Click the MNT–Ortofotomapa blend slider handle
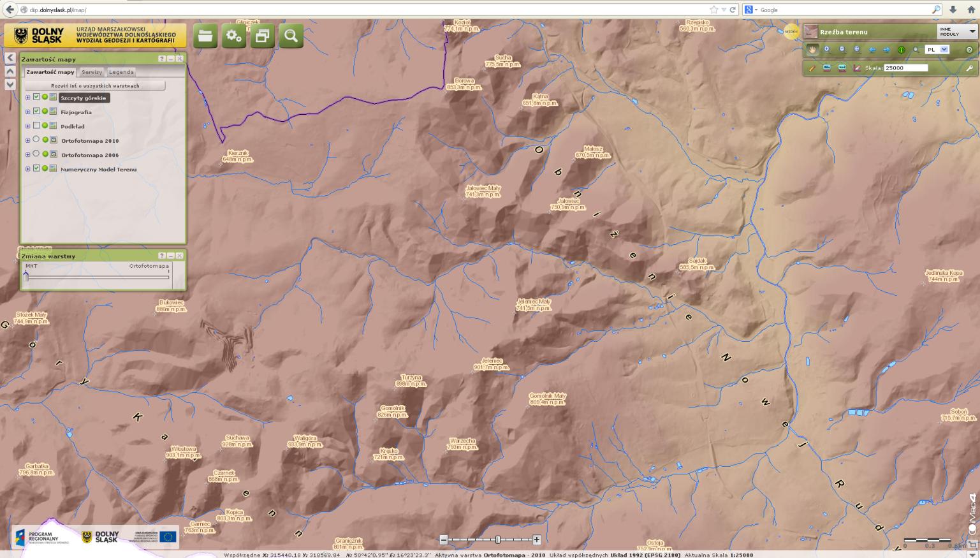This screenshot has width=980, height=558. tap(26, 275)
